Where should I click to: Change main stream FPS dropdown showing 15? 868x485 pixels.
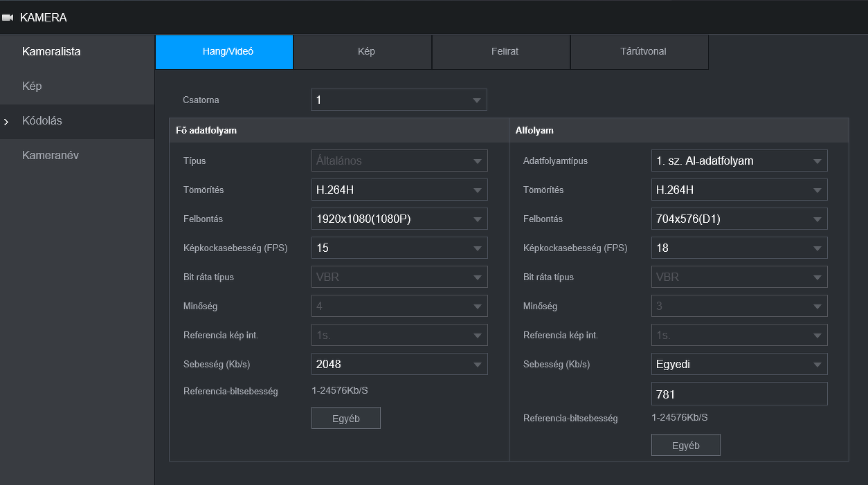pos(399,248)
